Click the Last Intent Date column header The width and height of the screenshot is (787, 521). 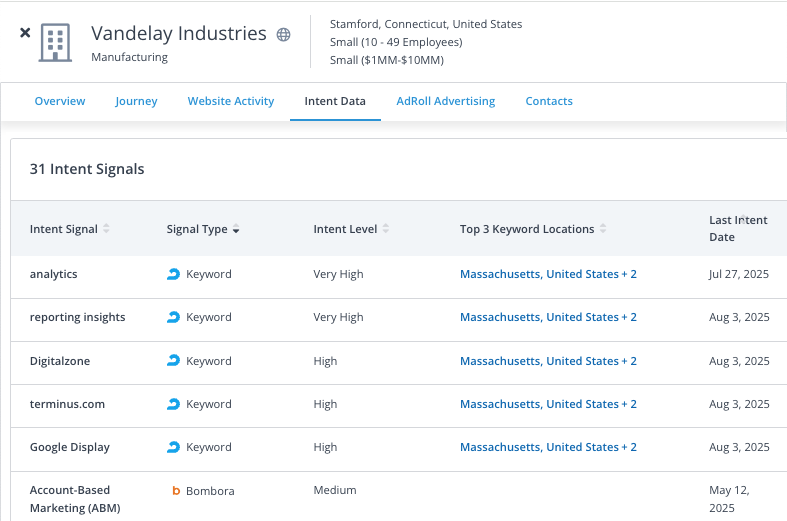point(738,228)
